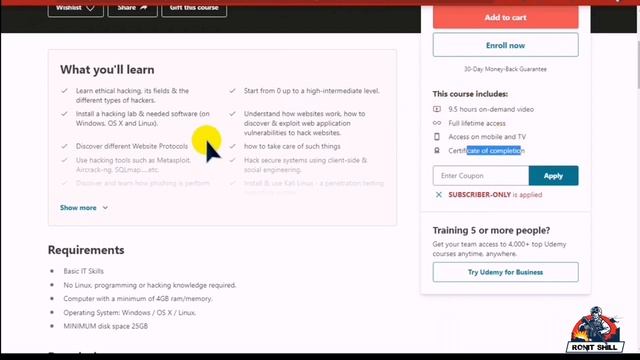Apply the coupon code
Viewport: 640px width, 360px height.
coord(553,176)
